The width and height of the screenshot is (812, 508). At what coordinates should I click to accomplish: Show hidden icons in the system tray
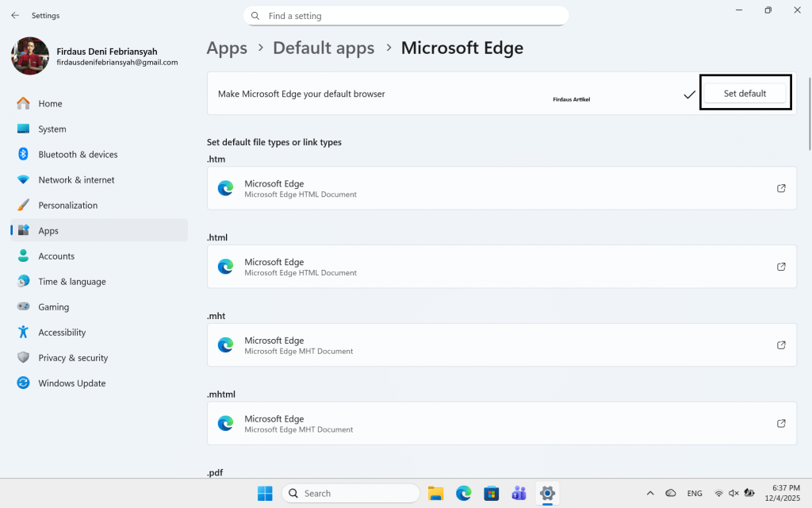650,493
